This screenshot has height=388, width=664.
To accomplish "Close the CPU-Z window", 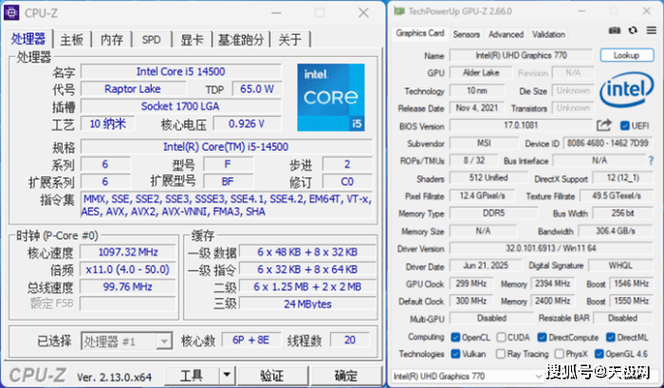I will click(x=363, y=13).
